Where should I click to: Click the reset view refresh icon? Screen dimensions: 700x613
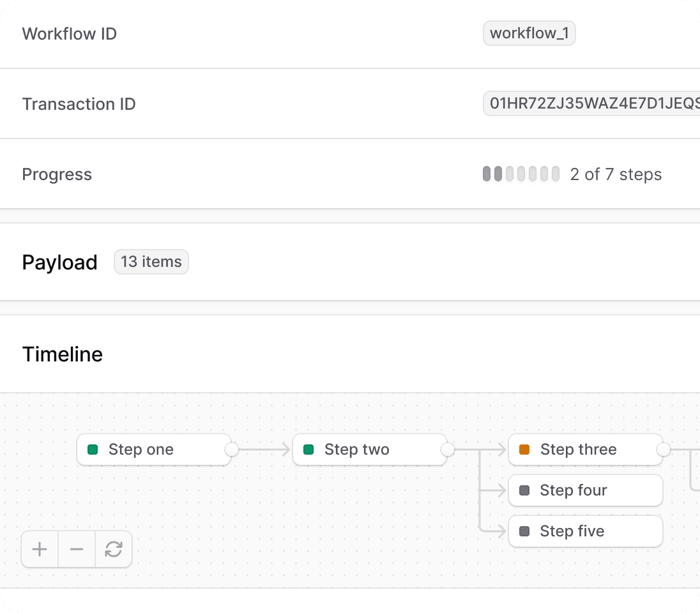click(114, 549)
